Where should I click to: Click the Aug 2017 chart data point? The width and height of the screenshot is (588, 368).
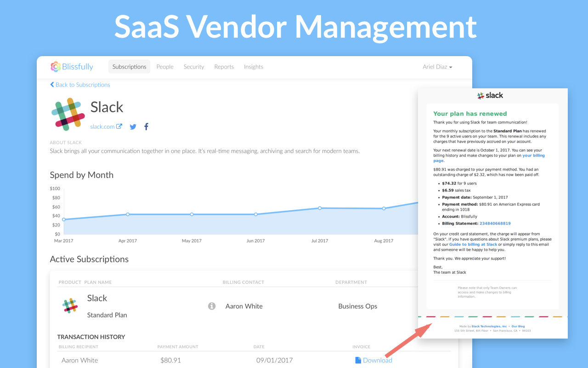(384, 208)
